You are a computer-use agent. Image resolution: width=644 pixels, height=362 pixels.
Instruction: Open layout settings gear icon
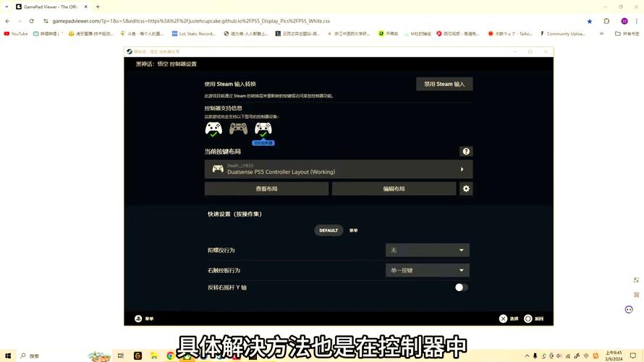[466, 188]
